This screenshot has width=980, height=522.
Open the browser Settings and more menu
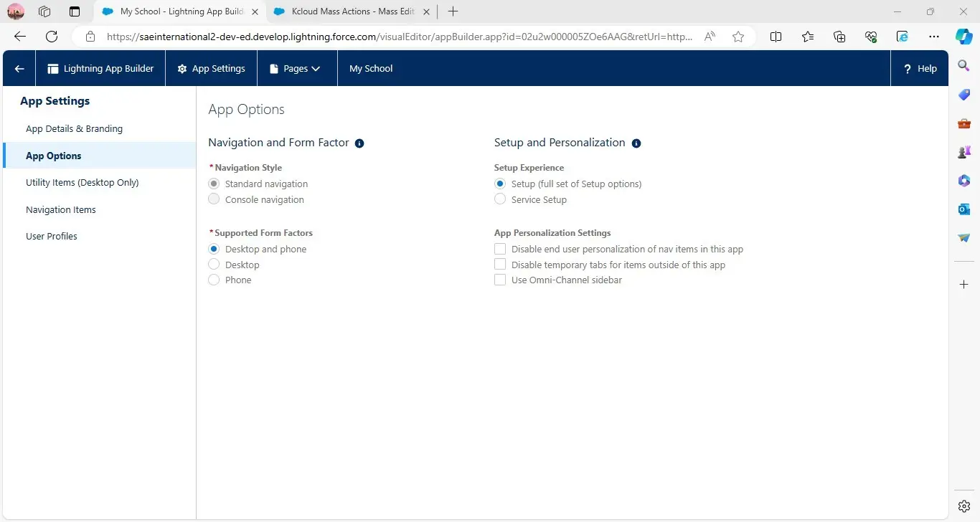[933, 37]
